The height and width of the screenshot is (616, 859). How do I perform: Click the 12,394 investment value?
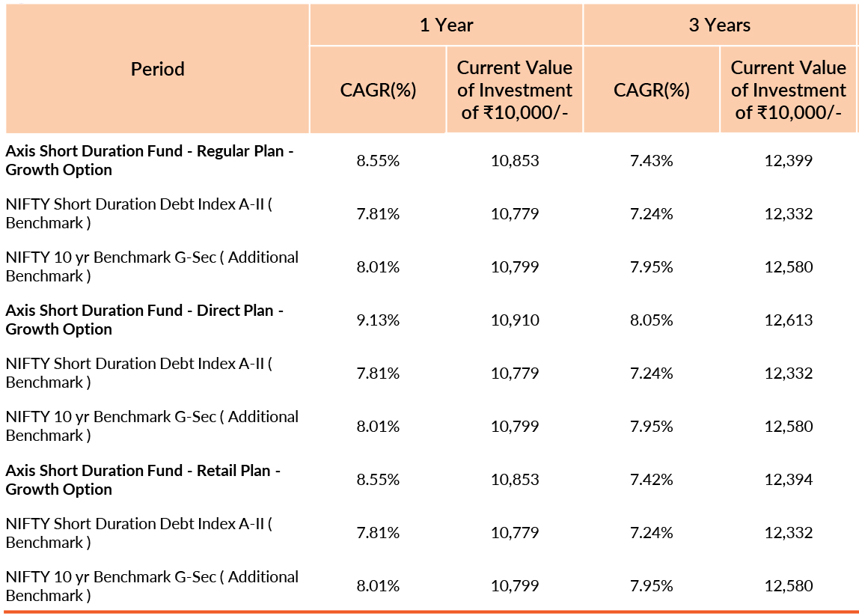click(788, 480)
